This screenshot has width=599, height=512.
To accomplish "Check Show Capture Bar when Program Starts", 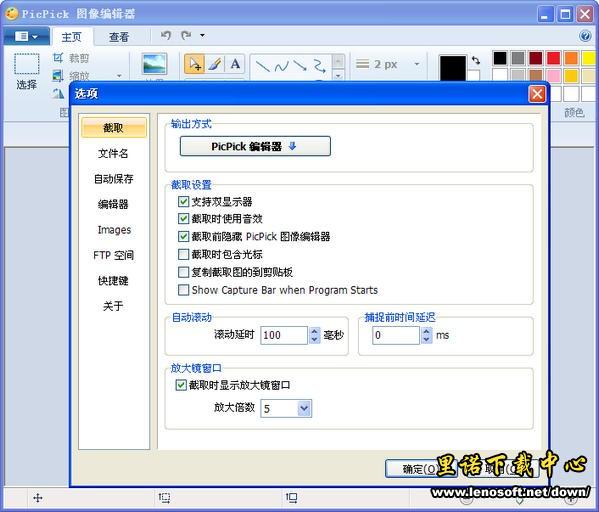I will click(183, 290).
